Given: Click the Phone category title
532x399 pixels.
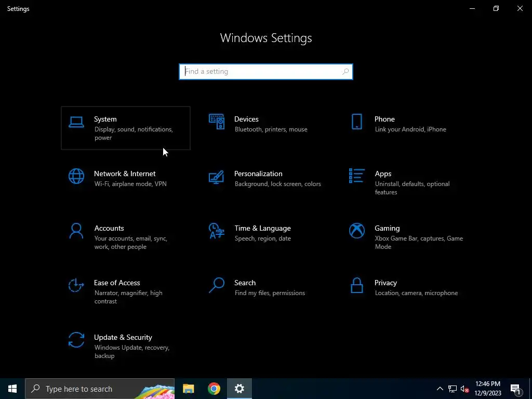Looking at the screenshot, I should [384, 119].
